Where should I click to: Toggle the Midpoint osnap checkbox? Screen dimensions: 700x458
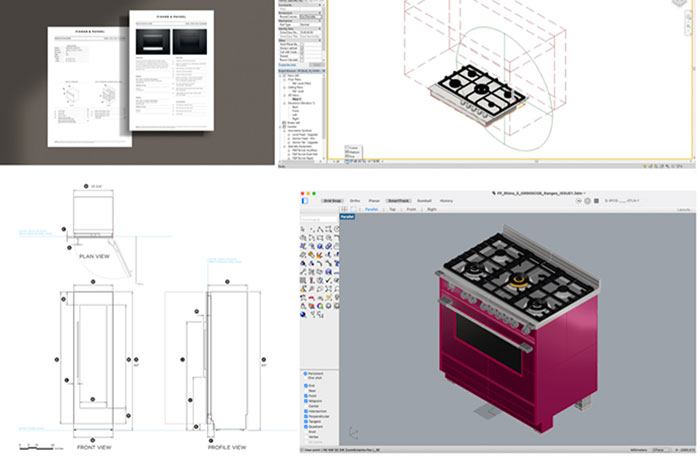(x=305, y=402)
